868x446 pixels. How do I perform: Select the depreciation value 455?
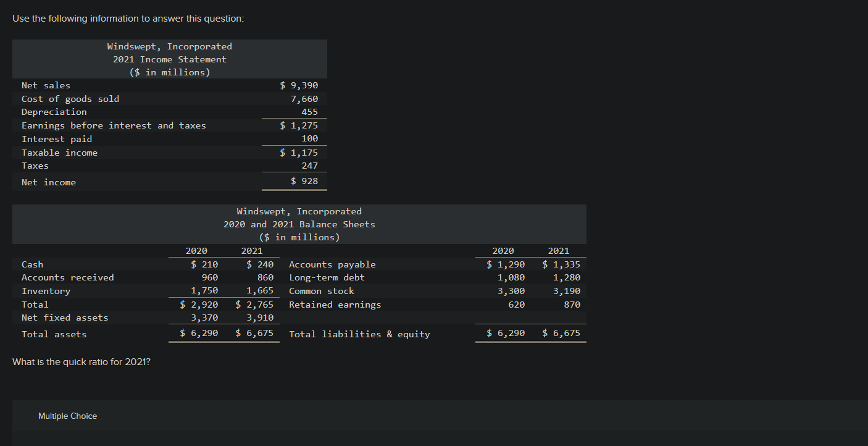point(310,112)
